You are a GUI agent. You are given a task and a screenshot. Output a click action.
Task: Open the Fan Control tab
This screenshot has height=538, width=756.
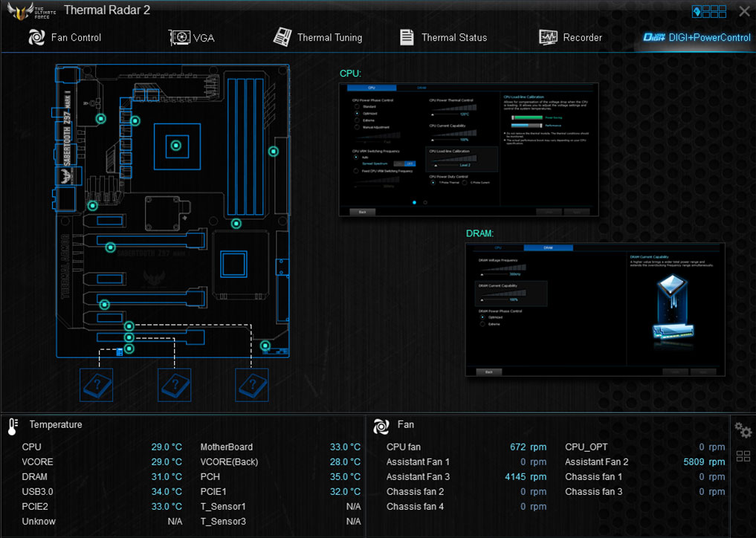click(x=65, y=37)
